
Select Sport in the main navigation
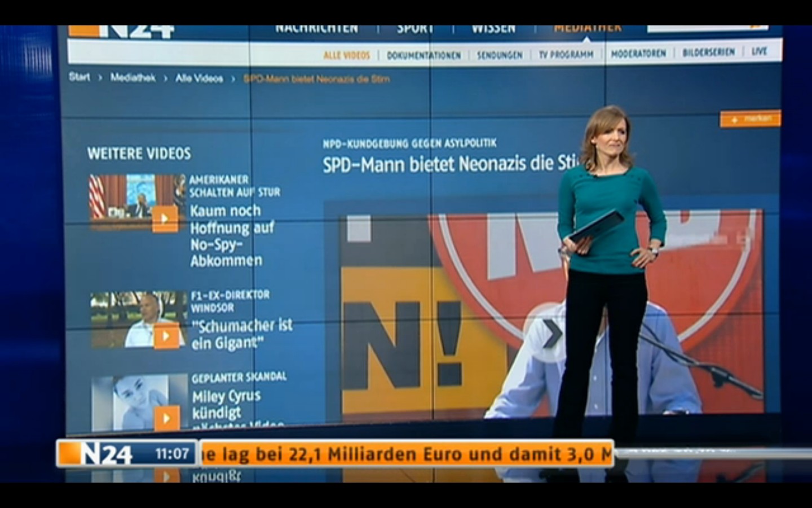pyautogui.click(x=415, y=28)
